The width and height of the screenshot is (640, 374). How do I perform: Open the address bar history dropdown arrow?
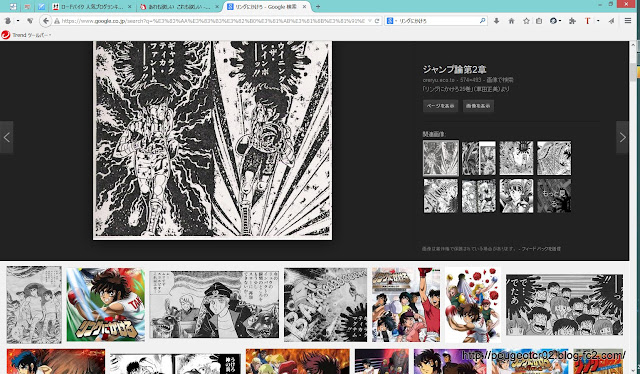(x=370, y=21)
